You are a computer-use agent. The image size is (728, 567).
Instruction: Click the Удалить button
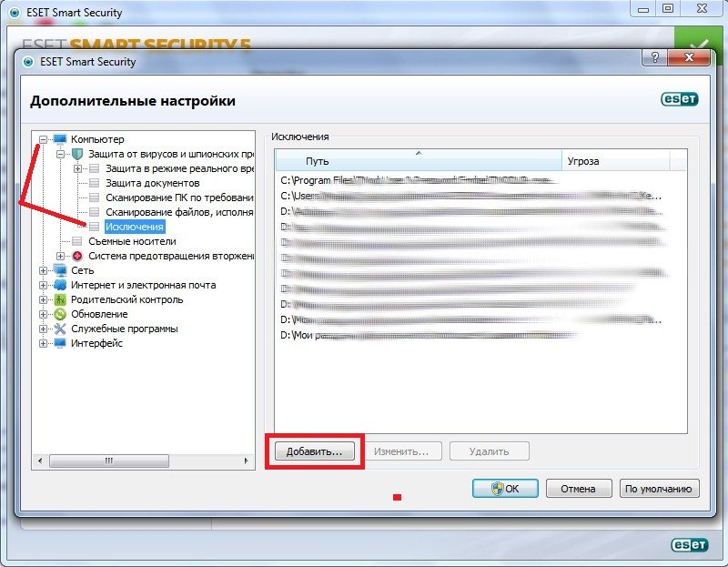[489, 451]
